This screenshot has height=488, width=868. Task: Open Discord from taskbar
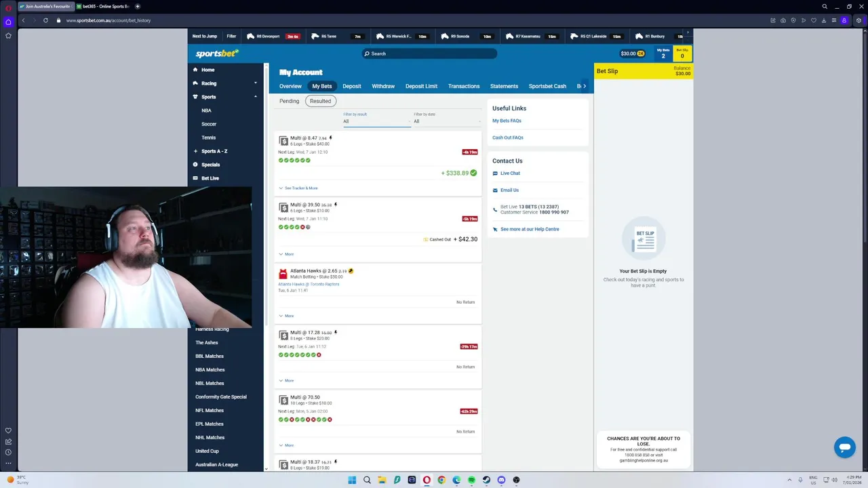(x=501, y=480)
